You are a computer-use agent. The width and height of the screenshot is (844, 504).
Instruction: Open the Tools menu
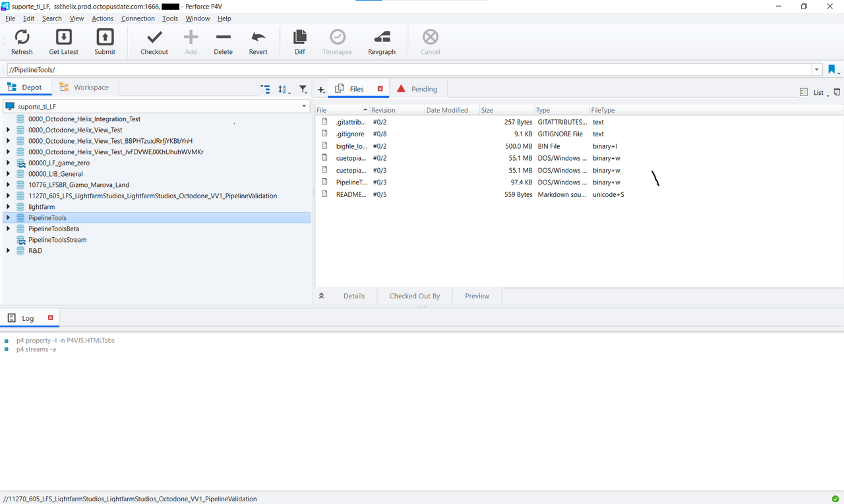[x=170, y=18]
